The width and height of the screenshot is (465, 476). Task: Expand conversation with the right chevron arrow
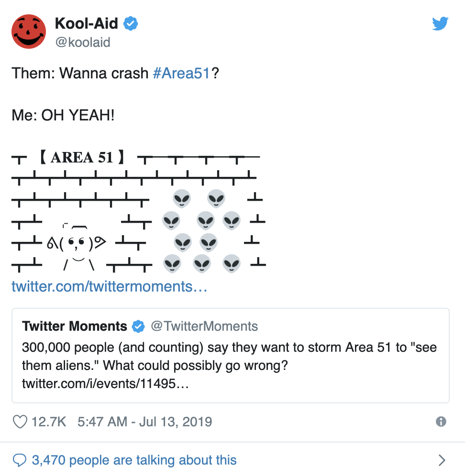pyautogui.click(x=442, y=460)
